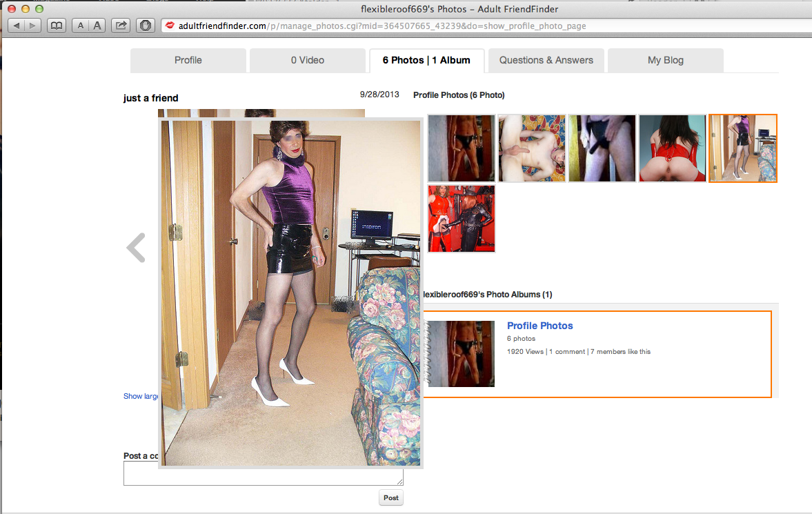Open the My Blog tab
Screen dimensions: 812x514
(x=665, y=61)
